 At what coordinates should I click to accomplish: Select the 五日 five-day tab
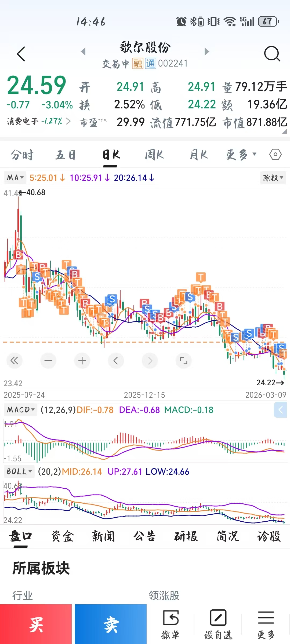66,155
